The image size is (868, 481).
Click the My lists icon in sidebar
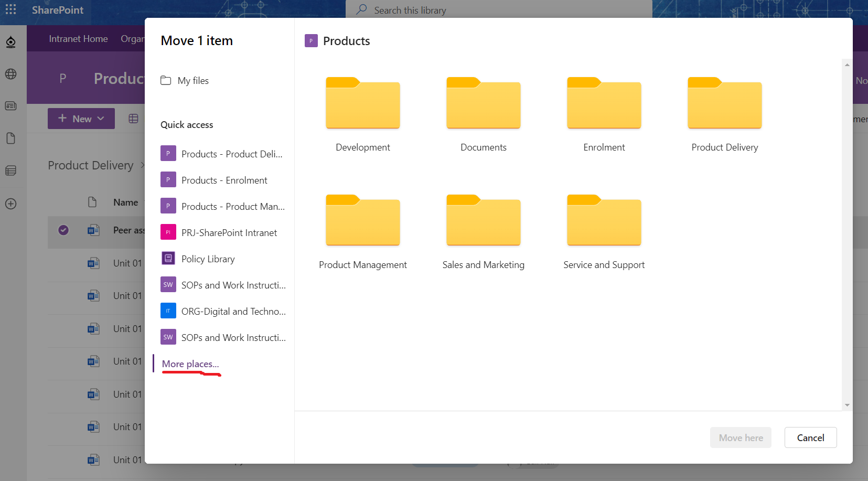(x=10, y=170)
